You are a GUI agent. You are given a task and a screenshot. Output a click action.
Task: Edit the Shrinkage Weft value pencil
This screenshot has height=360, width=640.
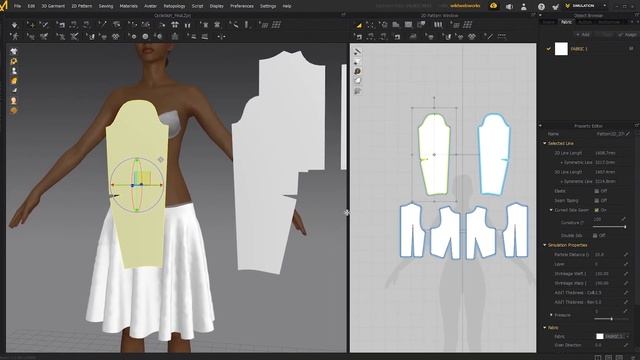tap(625, 273)
